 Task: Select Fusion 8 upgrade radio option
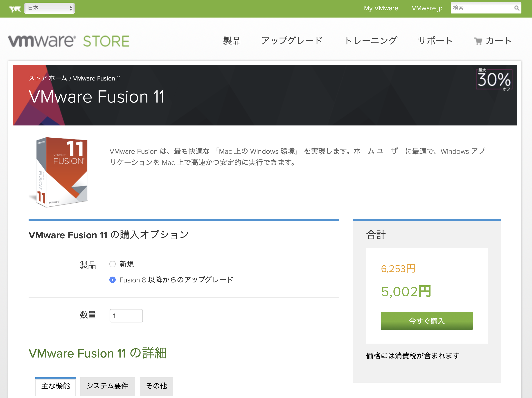[112, 280]
